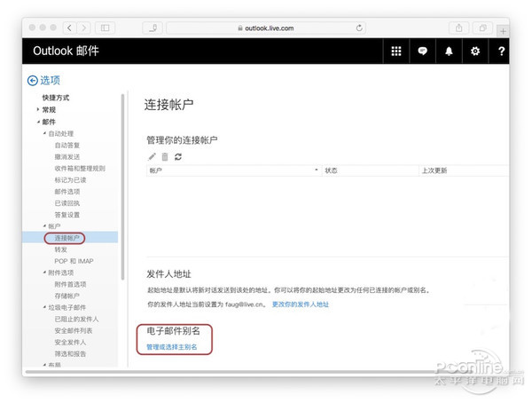This screenshot has width=532, height=403.
Task: Click the options sidebar scrollbar
Action: 123,187
